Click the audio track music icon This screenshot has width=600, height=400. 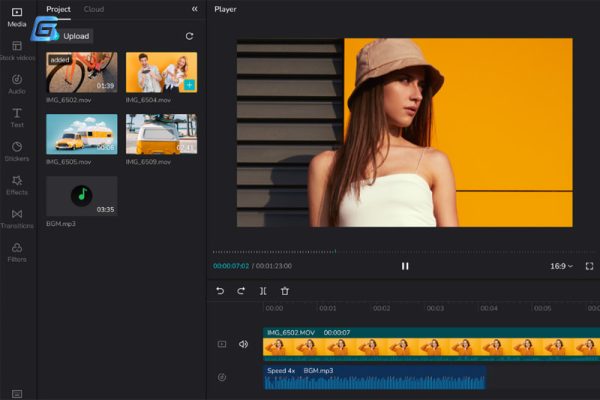[222, 377]
